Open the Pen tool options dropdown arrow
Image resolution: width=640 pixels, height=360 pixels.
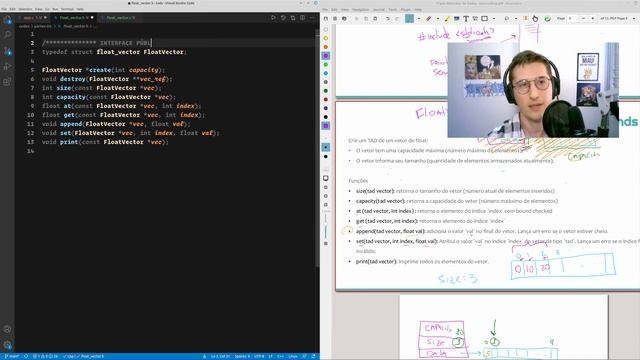[x=419, y=18]
